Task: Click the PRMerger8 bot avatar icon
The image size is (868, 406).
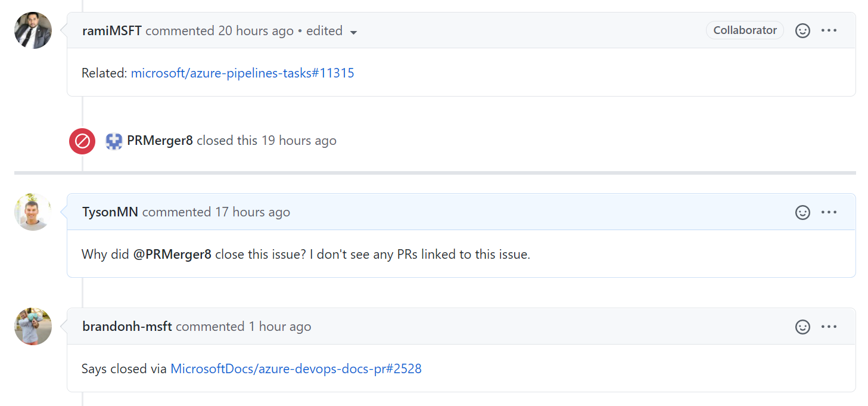Action: tap(114, 141)
